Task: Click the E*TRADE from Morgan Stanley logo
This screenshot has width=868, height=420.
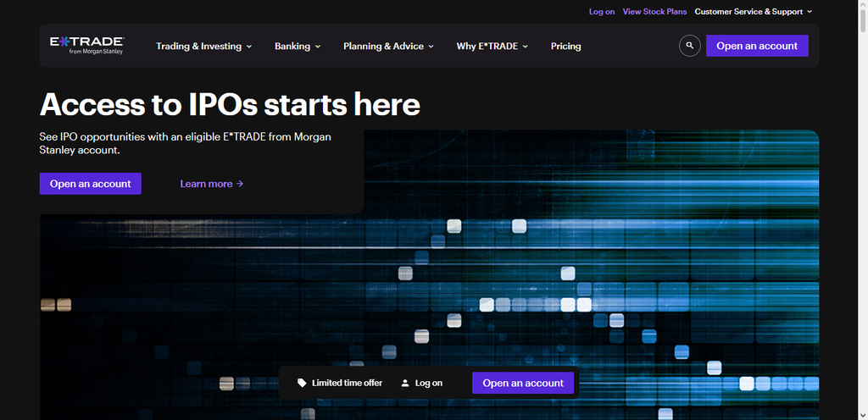Action: (x=87, y=46)
